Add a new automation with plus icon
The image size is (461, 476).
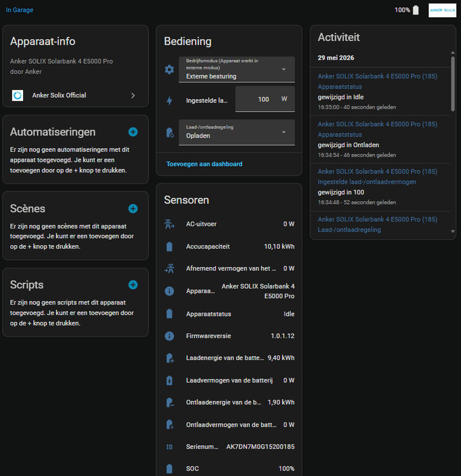pos(133,131)
